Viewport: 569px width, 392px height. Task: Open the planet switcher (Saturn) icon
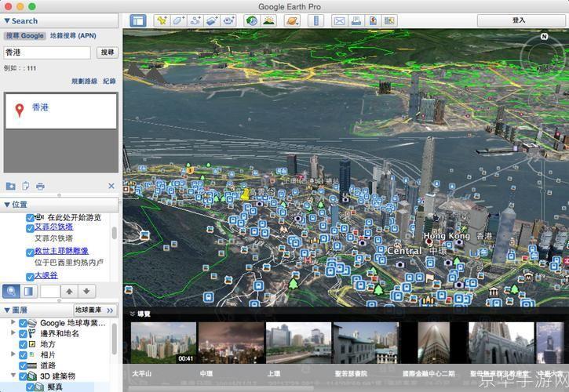[292, 20]
